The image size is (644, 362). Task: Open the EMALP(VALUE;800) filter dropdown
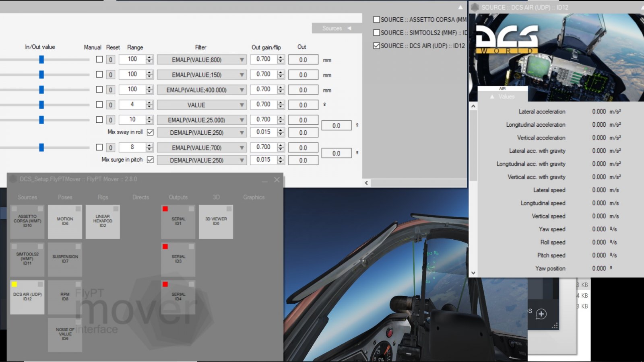click(201, 60)
